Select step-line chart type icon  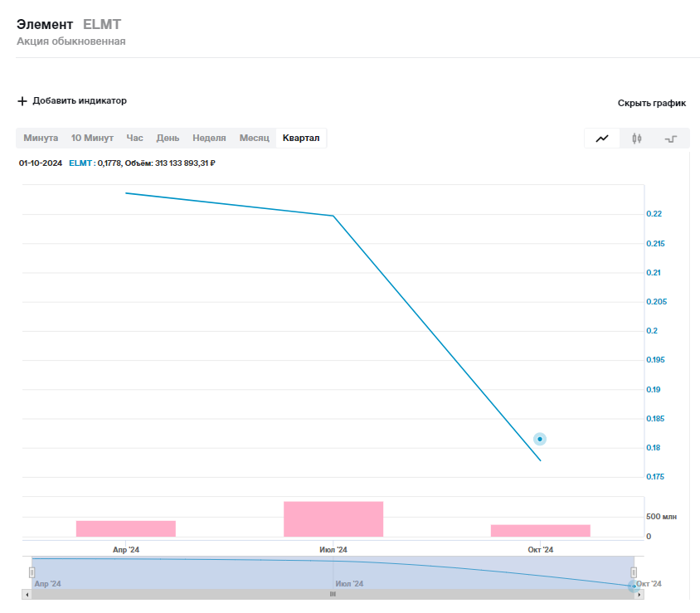point(670,139)
